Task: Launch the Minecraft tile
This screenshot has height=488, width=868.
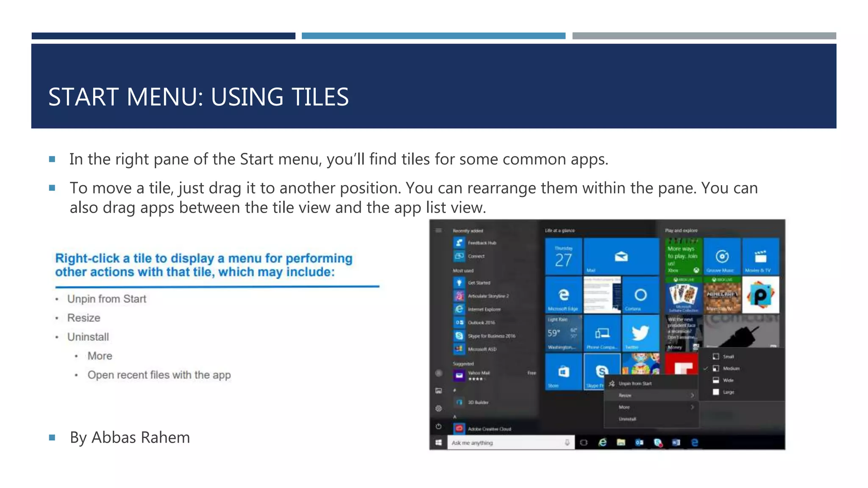Action: pos(722,294)
